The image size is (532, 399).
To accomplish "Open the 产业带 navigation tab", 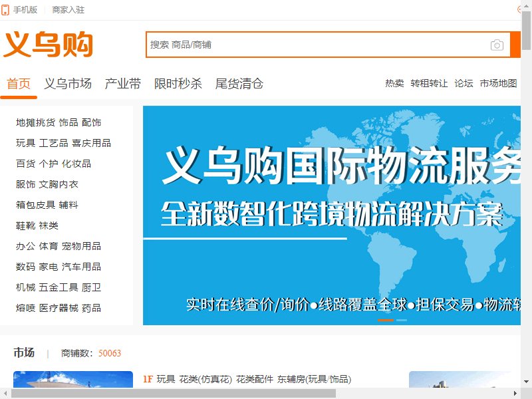I will click(x=123, y=84).
